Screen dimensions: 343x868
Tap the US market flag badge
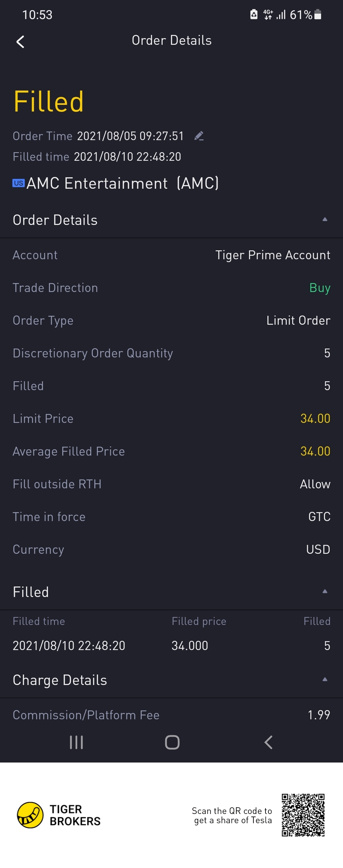click(x=18, y=183)
